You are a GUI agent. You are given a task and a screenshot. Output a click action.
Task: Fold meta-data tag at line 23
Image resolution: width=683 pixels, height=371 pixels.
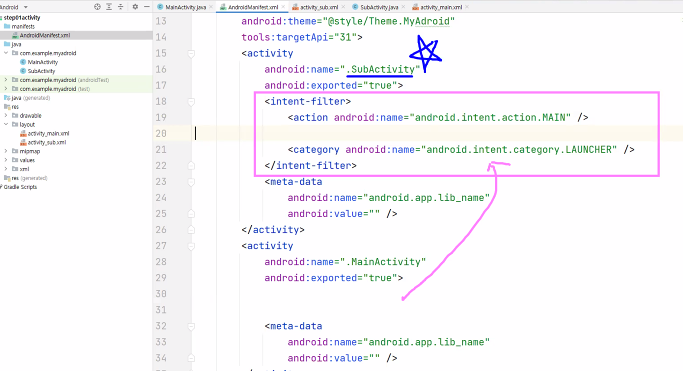191,182
